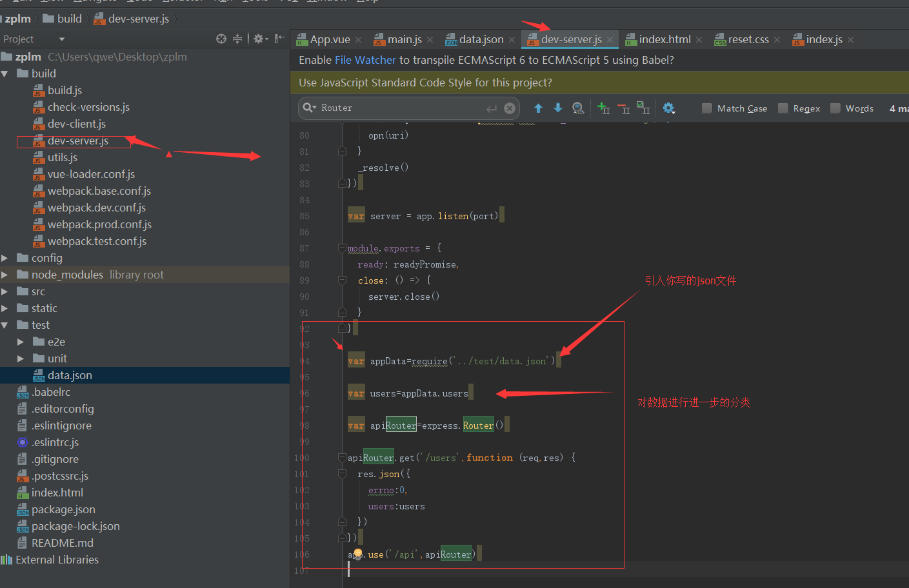Expand the config folder
The width and height of the screenshot is (909, 588).
pos(5,258)
